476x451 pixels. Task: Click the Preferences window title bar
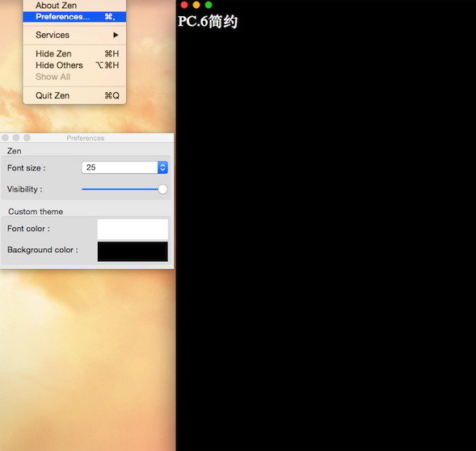86,138
